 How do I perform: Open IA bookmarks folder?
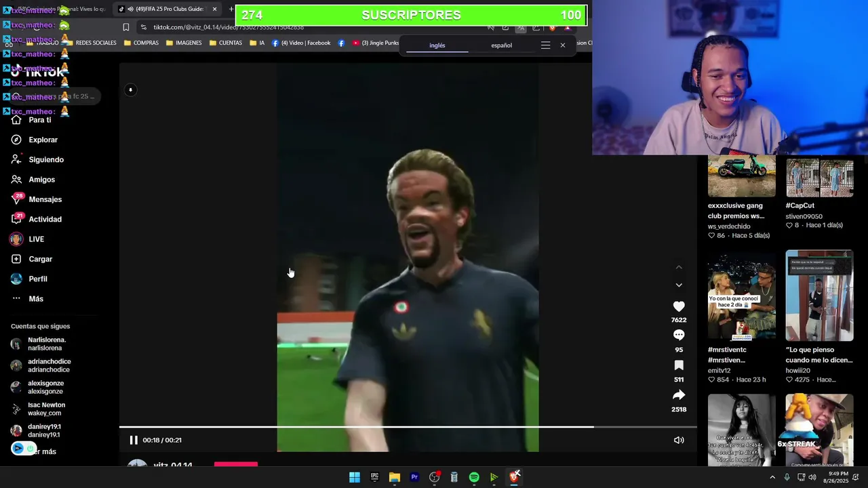(257, 43)
